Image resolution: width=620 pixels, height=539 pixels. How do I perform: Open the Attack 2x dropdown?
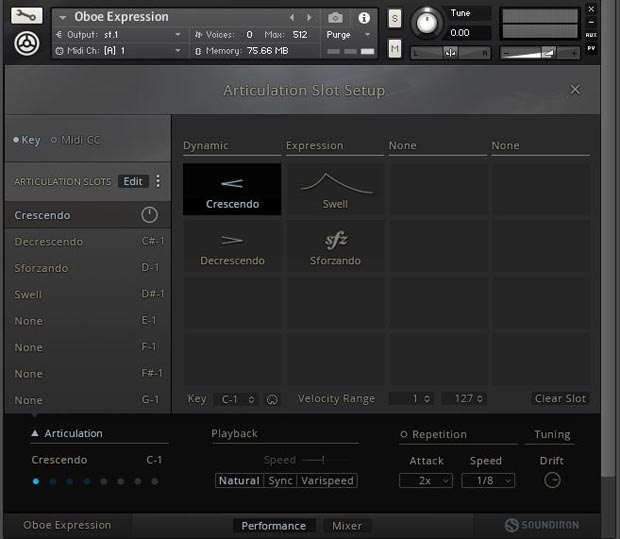click(x=426, y=481)
